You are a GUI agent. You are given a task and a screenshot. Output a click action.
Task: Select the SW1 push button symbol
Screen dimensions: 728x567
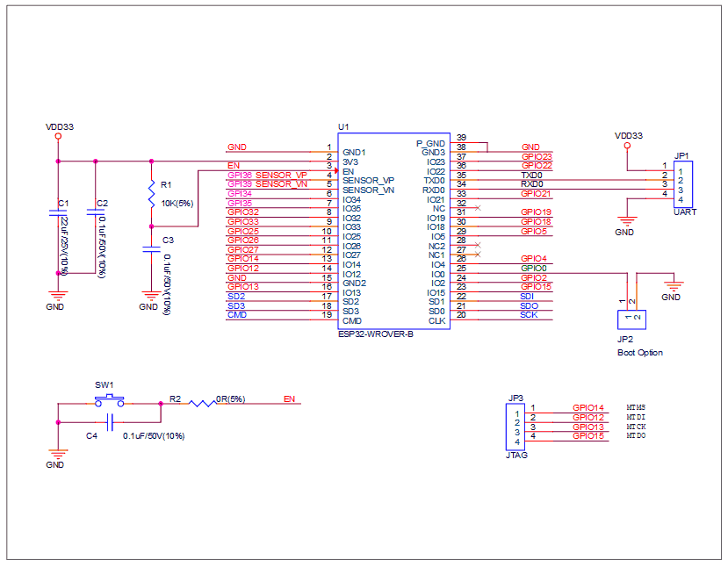pyautogui.click(x=110, y=401)
